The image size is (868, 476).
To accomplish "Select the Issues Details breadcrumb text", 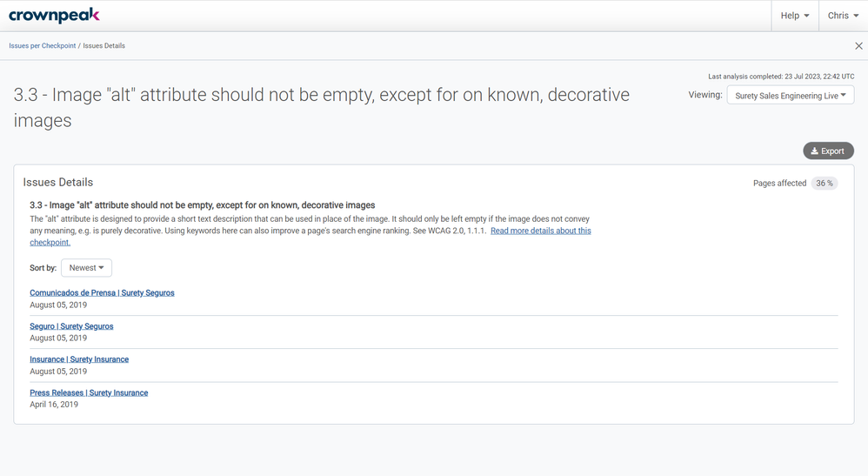I will [104, 46].
